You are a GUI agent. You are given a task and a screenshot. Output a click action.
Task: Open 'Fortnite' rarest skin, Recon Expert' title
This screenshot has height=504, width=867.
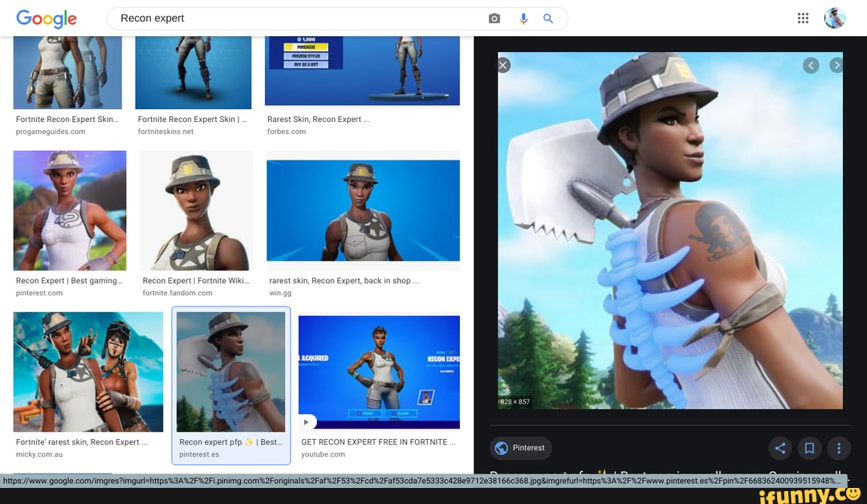pos(81,442)
